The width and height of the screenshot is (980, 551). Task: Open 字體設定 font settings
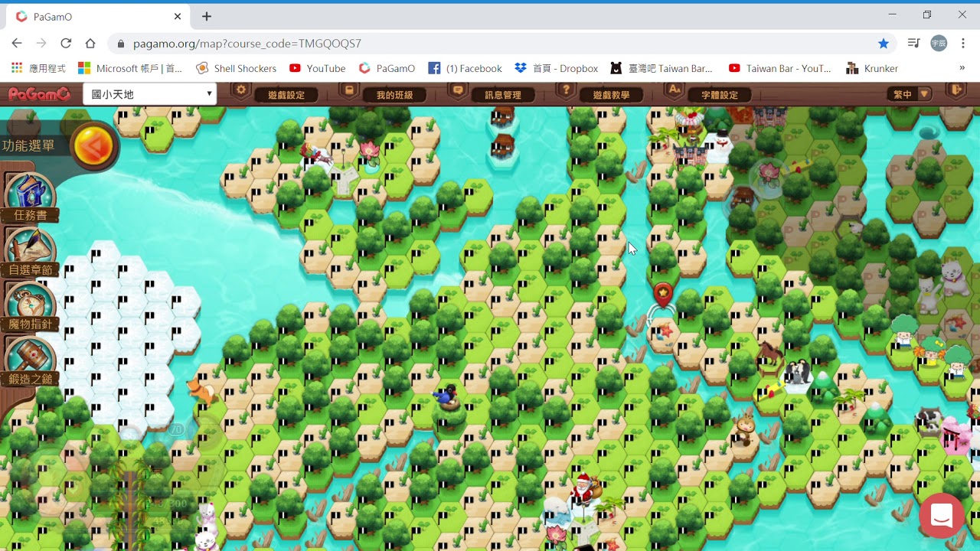(x=720, y=95)
